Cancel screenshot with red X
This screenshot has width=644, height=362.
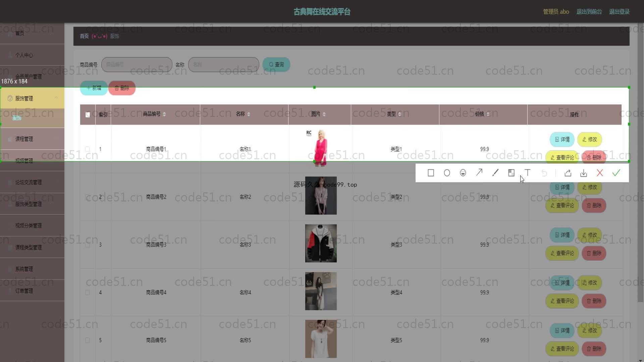tap(600, 173)
